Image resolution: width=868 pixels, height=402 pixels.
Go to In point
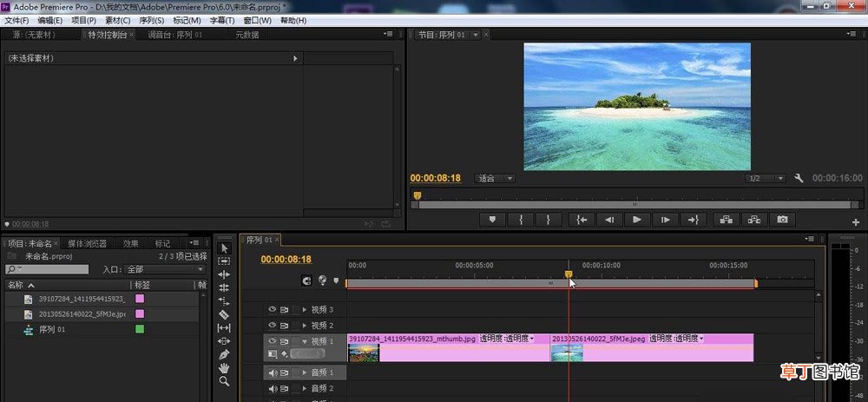tap(582, 220)
